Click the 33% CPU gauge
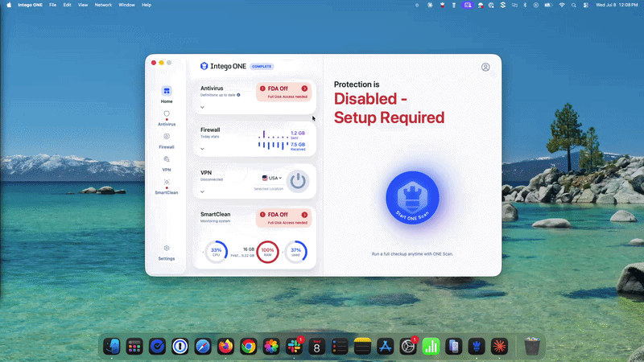Image resolution: width=644 pixels, height=362 pixels. 216,252
